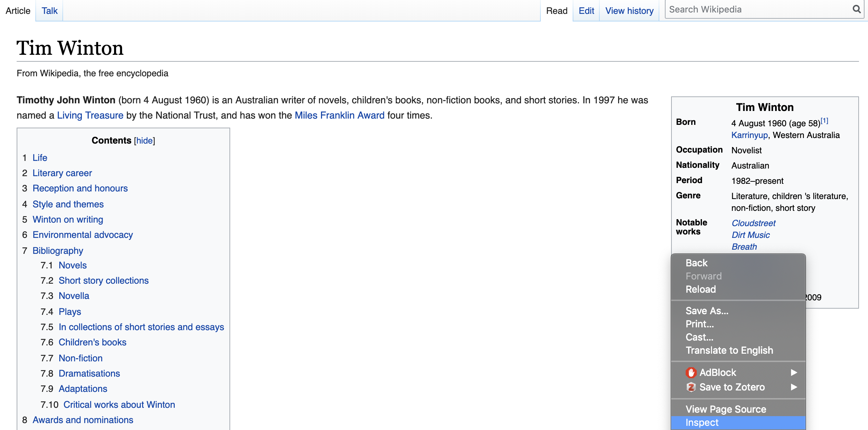Click the Wikipedia search magnifier icon
868x430 pixels.
[856, 9]
